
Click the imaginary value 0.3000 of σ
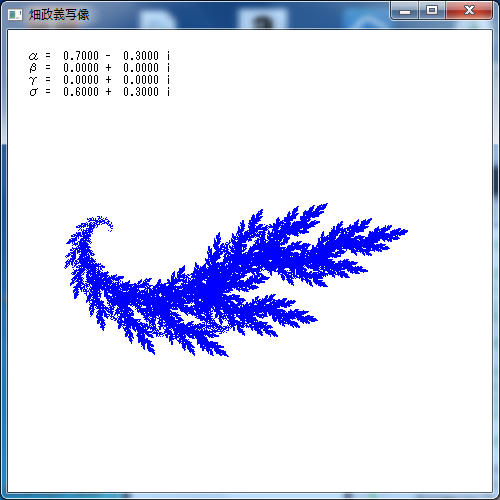point(141,92)
